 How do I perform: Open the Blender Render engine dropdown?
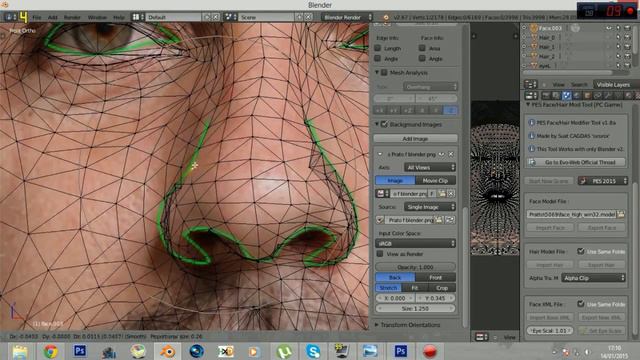click(x=347, y=17)
